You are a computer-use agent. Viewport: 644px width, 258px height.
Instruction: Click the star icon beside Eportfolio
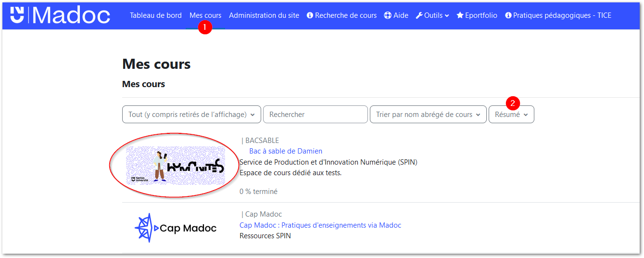tap(460, 15)
